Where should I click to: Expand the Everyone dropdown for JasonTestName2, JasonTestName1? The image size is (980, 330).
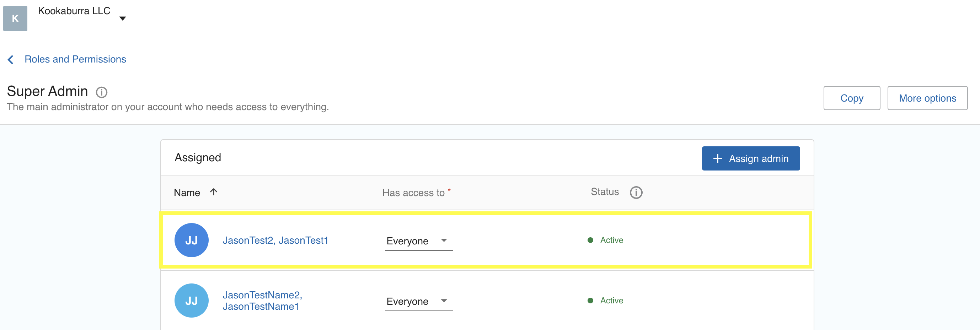click(x=418, y=302)
